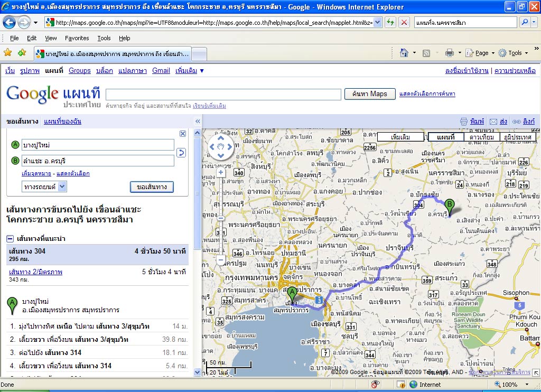Open the search provider dropdown arrow

point(534,22)
